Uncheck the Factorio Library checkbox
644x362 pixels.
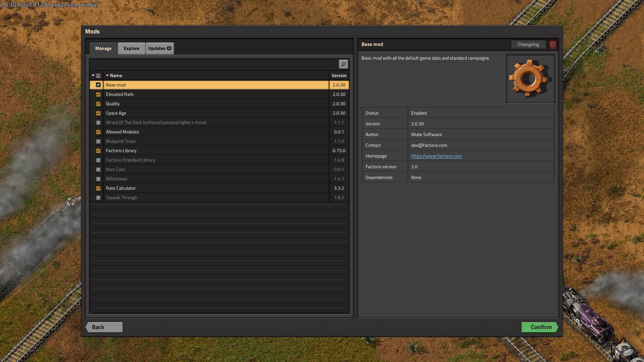coord(98,150)
